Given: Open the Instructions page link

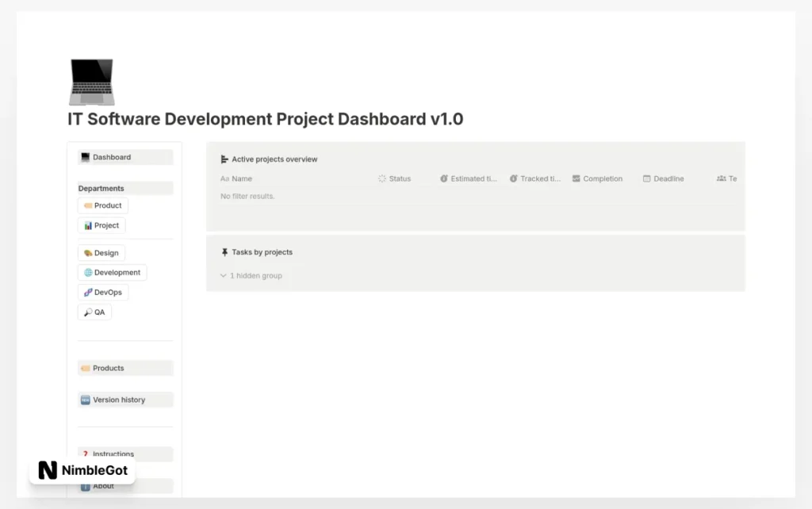Looking at the screenshot, I should 125,454.
